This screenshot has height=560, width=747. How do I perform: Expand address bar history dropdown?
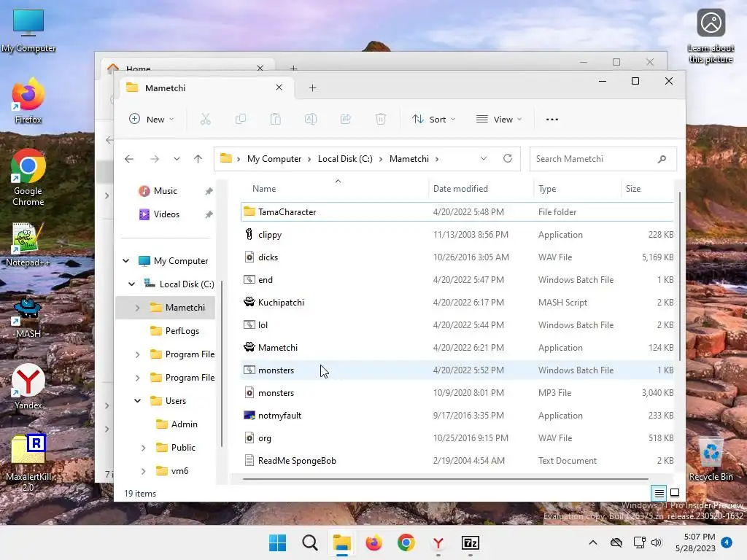pyautogui.click(x=484, y=158)
